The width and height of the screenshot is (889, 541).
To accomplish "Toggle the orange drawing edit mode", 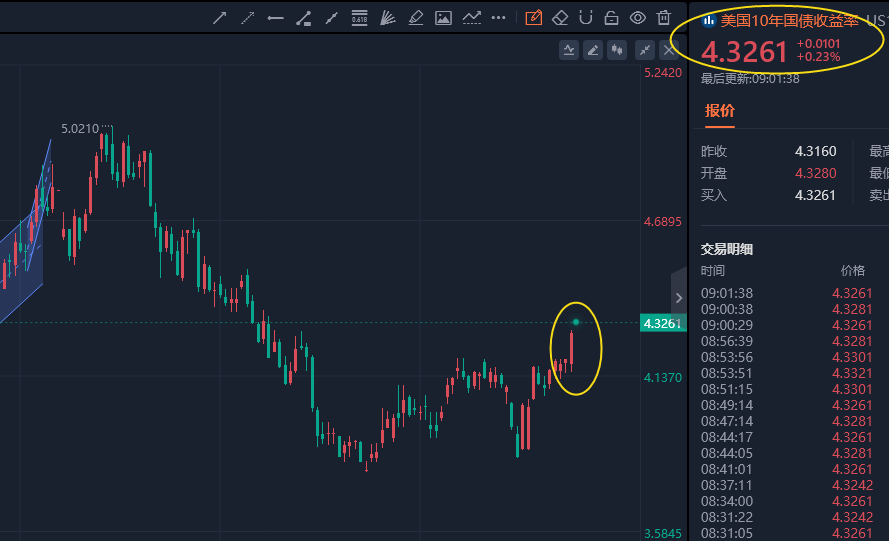I will (534, 18).
